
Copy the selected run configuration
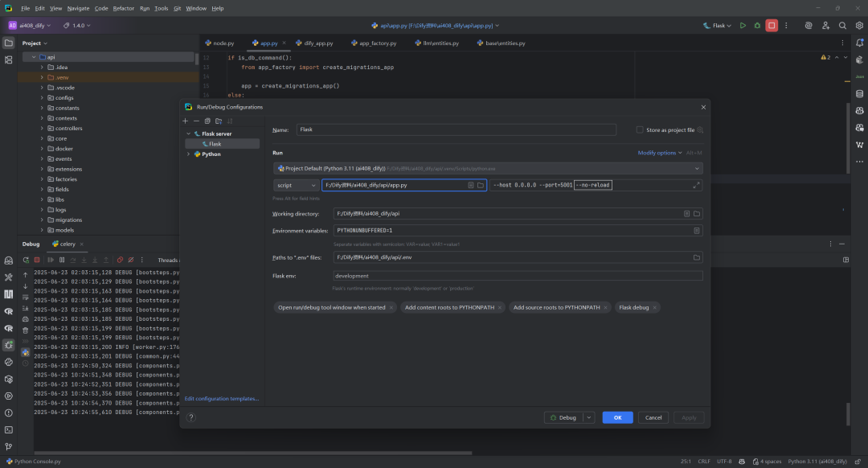(207, 121)
